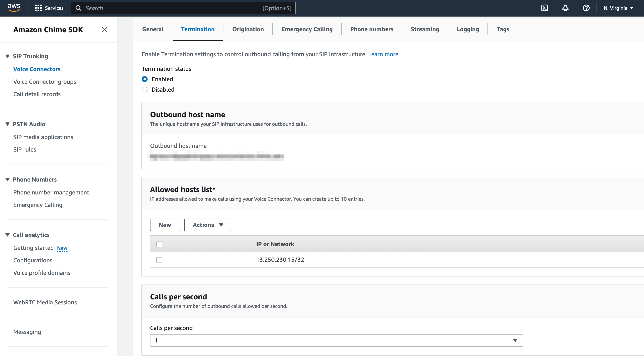This screenshot has width=644, height=356.
Task: Open Voice profile domains
Action: (42, 273)
